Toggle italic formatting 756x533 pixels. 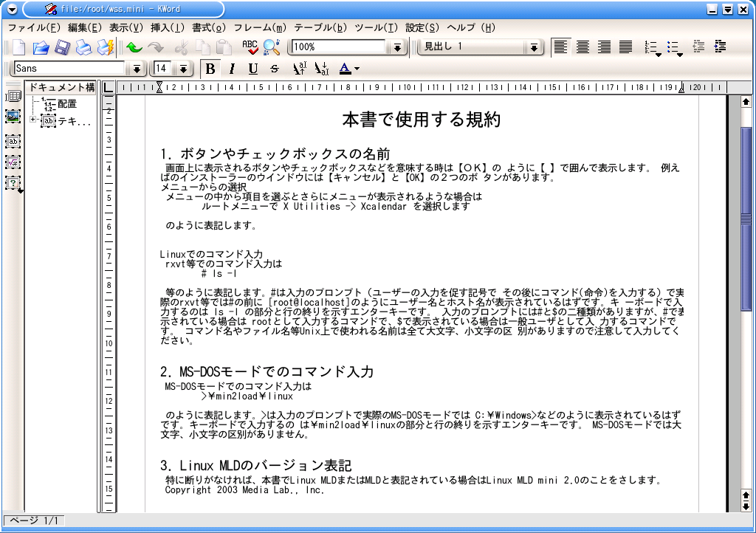coord(232,69)
